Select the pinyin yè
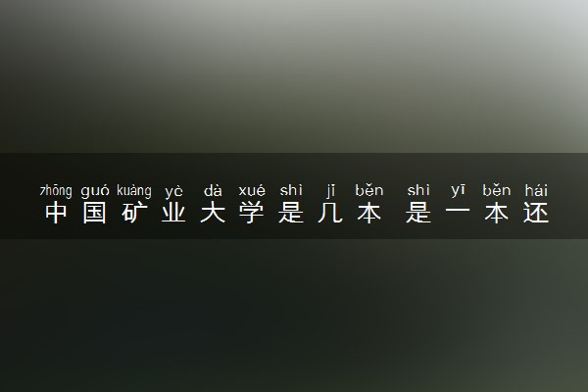588x392 pixels. pyautogui.click(x=173, y=191)
